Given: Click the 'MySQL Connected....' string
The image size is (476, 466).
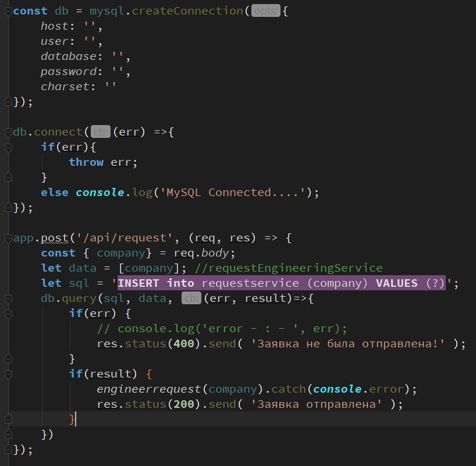Looking at the screenshot, I should tap(233, 193).
